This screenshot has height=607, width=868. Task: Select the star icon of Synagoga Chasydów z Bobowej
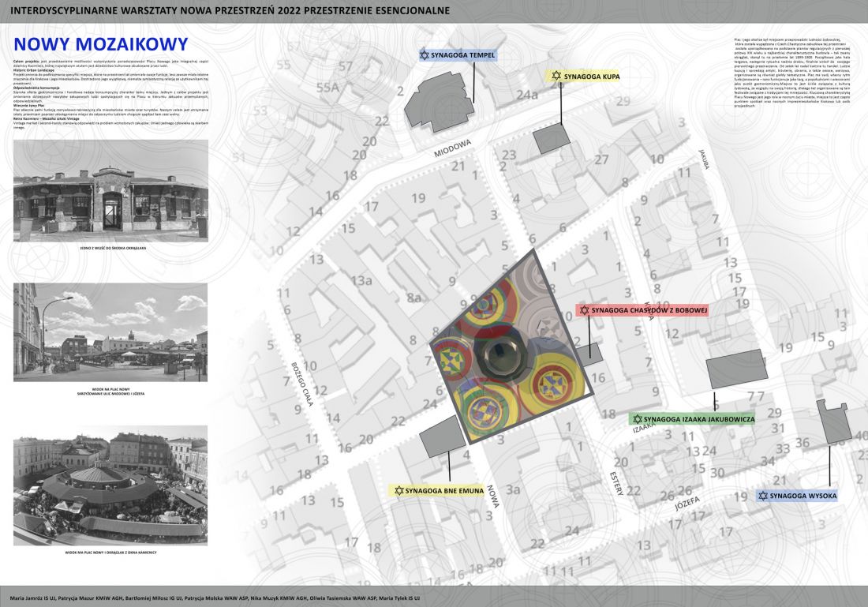[584, 310]
